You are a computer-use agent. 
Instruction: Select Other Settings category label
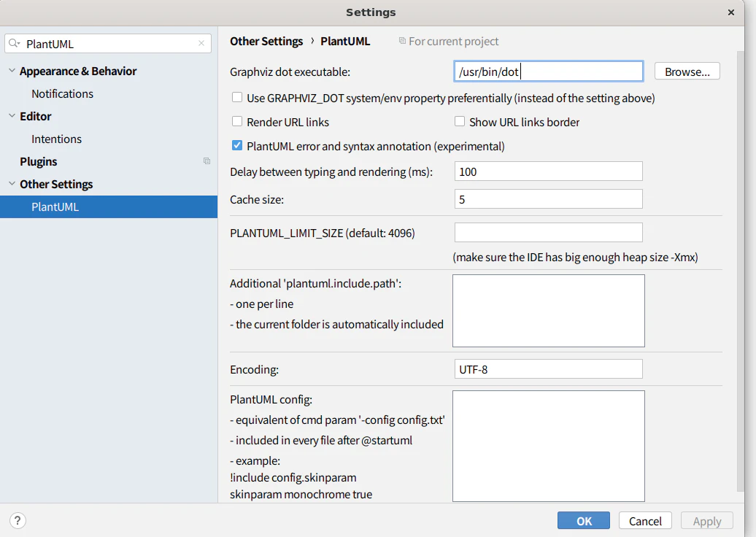pos(56,184)
